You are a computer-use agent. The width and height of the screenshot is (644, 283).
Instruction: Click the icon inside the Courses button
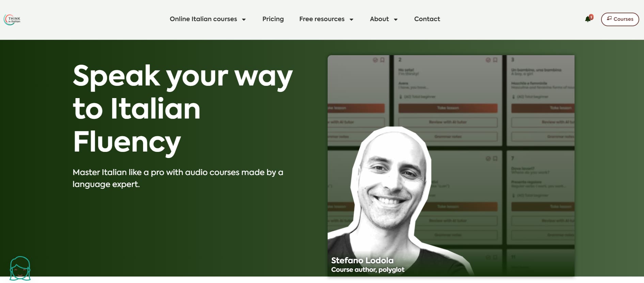tap(609, 18)
